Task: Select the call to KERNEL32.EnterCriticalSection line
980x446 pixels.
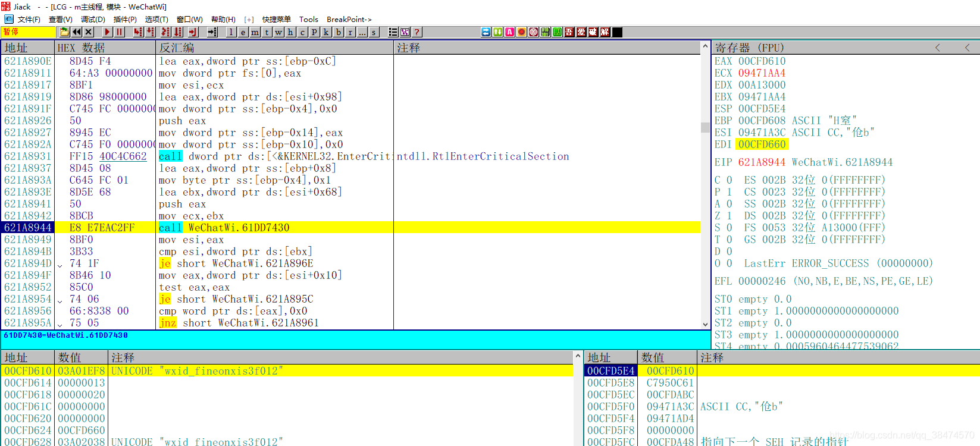Action: click(x=350, y=156)
